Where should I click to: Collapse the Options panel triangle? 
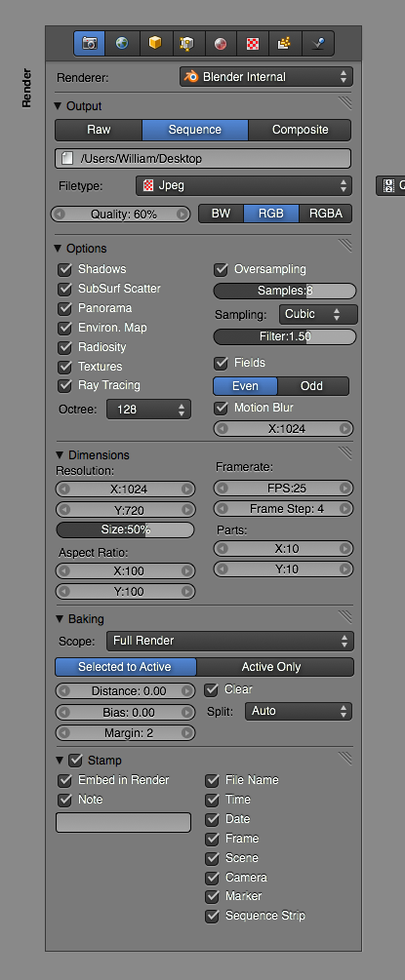pos(59,248)
